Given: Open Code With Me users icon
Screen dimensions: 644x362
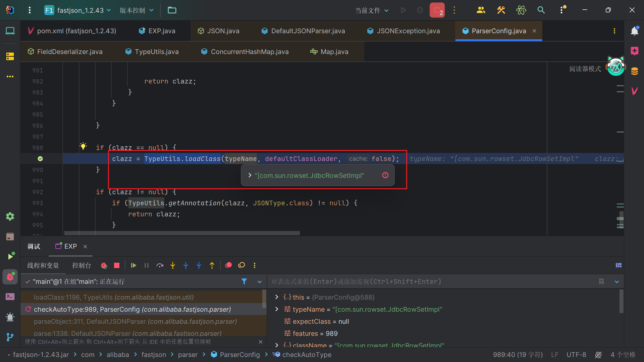Looking at the screenshot, I should pos(481,10).
